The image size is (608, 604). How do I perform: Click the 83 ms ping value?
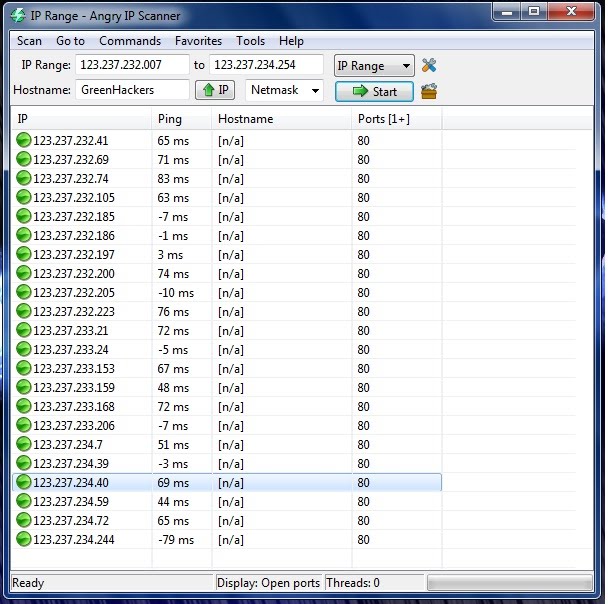(x=173, y=179)
